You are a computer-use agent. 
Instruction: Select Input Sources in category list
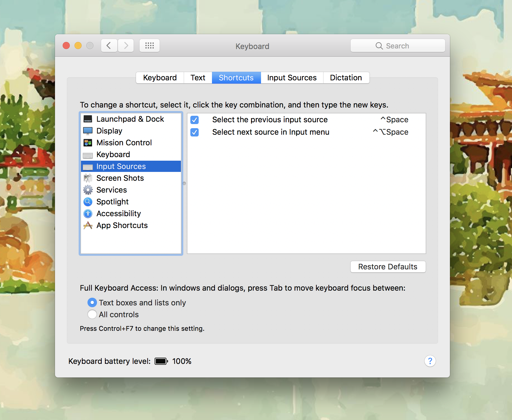[x=131, y=166]
